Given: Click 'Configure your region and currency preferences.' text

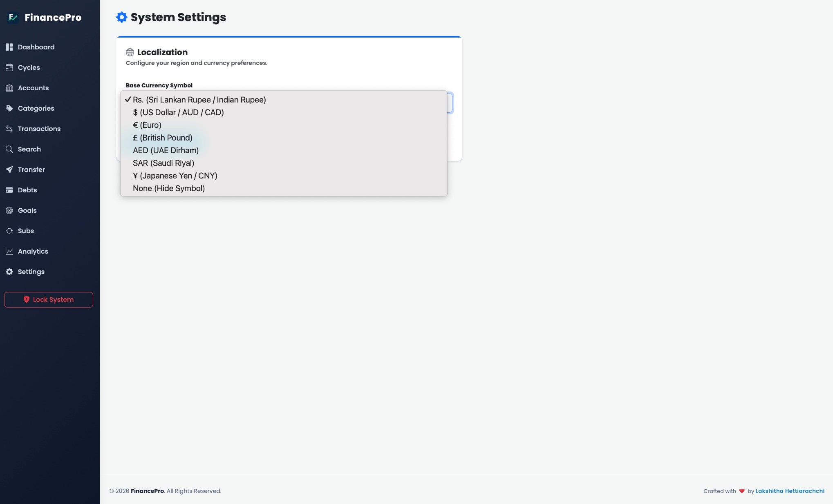Looking at the screenshot, I should click(197, 63).
